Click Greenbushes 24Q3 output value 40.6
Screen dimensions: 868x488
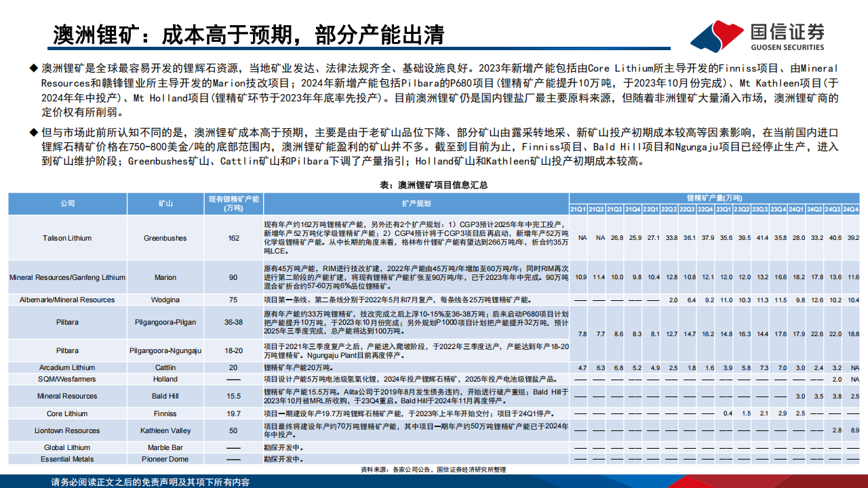tap(832, 238)
